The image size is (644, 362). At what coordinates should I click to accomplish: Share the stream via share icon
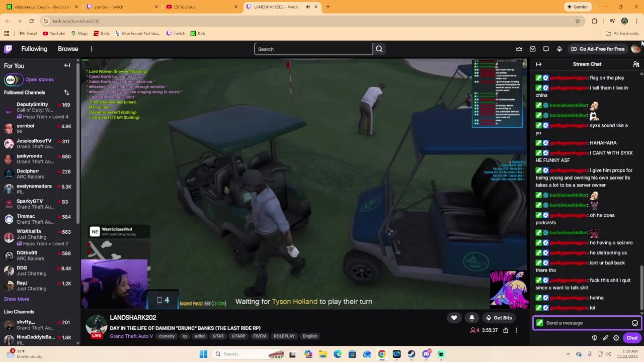(x=506, y=330)
